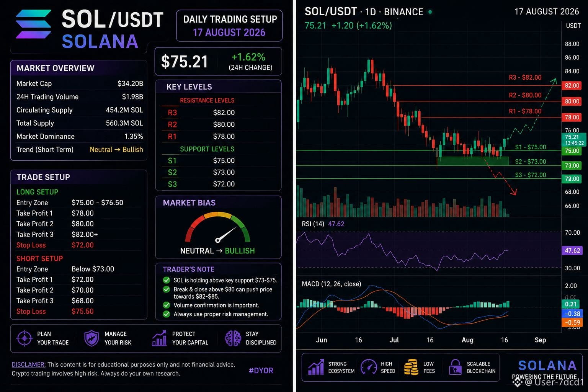Image resolution: width=588 pixels, height=392 pixels.
Task: Click the 'S2 - $73.00' label on the chart
Action: 531,162
